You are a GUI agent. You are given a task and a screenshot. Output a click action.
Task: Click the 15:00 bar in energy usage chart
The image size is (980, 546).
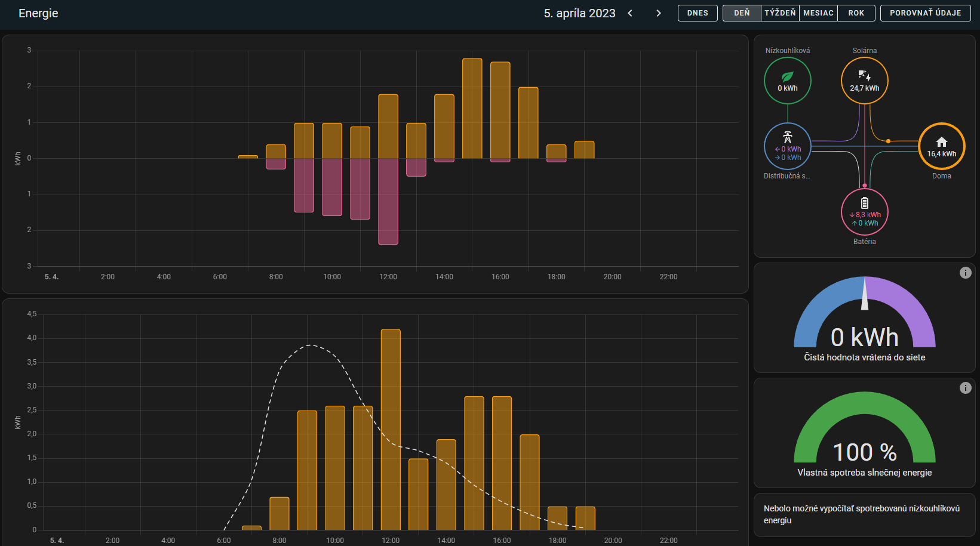[x=472, y=109]
